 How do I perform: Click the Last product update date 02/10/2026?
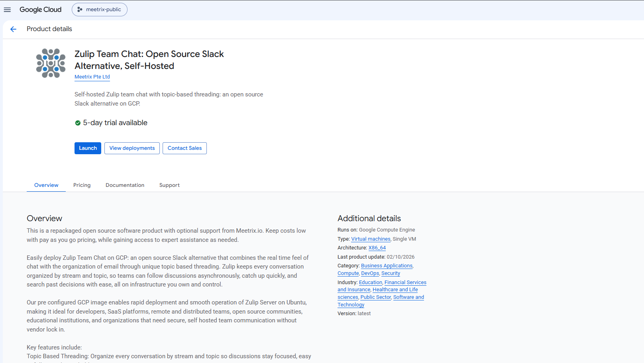click(x=401, y=257)
